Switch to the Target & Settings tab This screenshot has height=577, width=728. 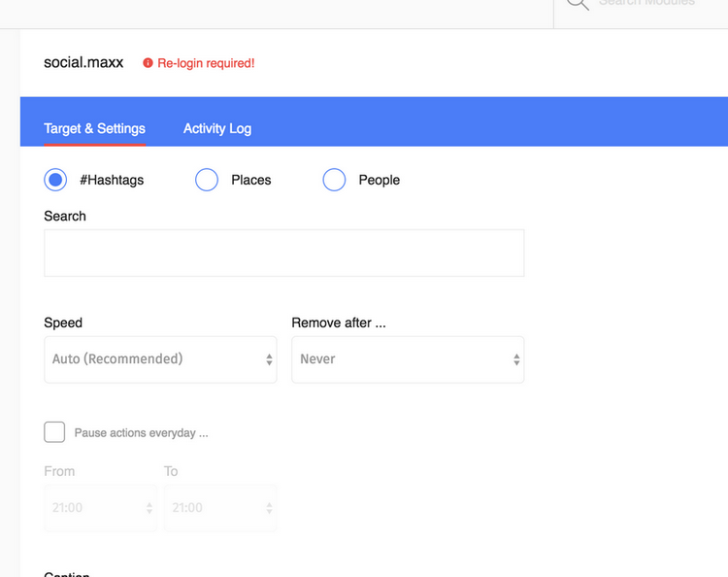coord(95,128)
